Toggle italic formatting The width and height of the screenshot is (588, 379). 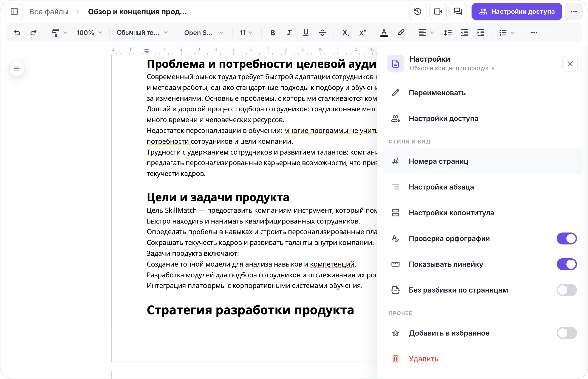(x=289, y=32)
